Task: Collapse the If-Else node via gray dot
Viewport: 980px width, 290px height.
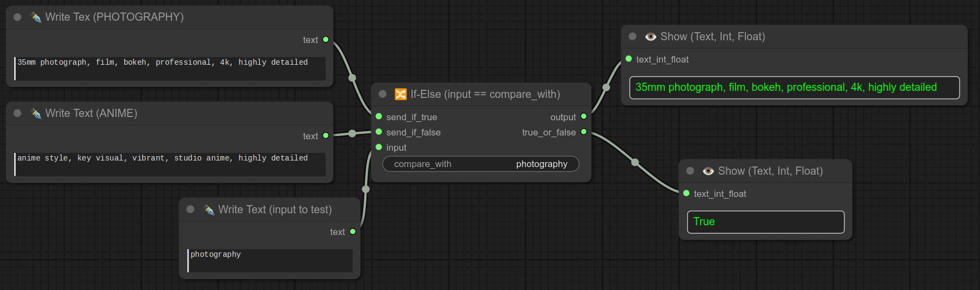Action: (x=383, y=94)
